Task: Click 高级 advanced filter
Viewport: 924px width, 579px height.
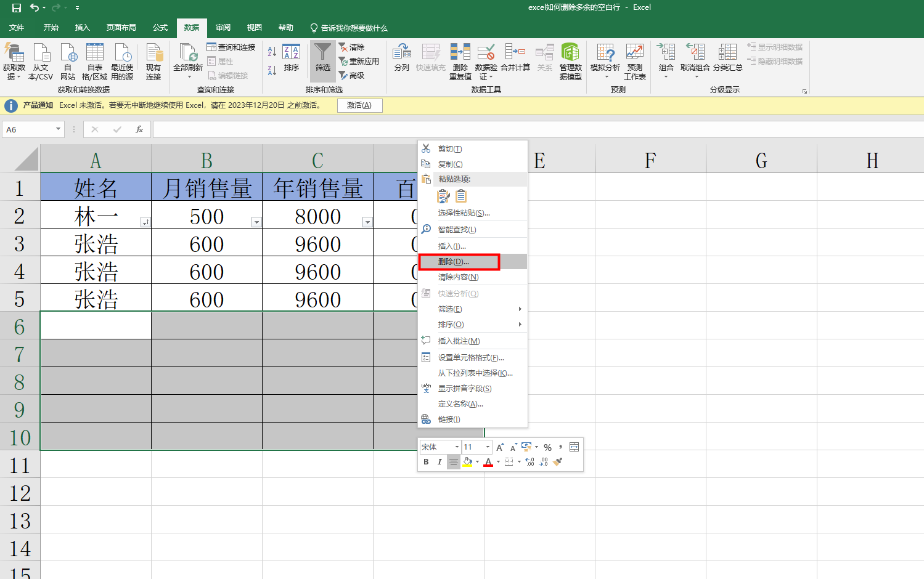Action: (351, 76)
